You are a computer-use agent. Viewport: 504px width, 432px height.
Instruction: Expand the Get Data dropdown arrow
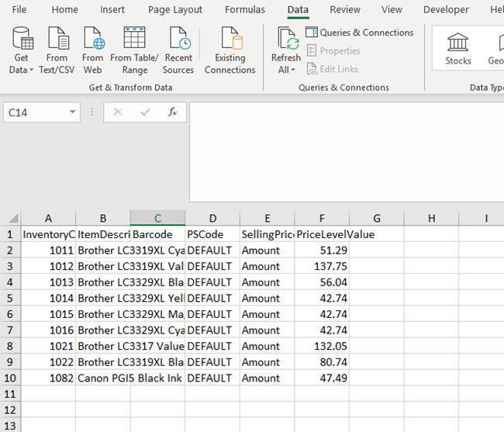32,71
